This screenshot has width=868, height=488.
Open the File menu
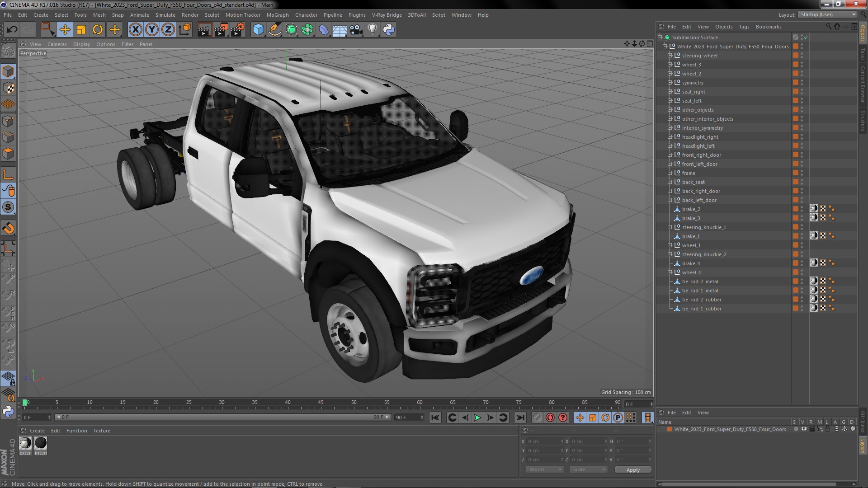8,15
